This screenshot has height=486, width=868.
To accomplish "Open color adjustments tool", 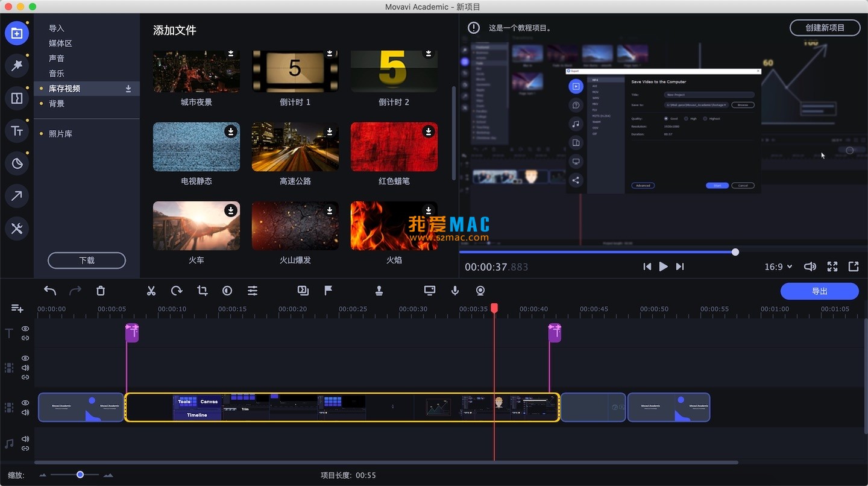I will [x=227, y=291].
